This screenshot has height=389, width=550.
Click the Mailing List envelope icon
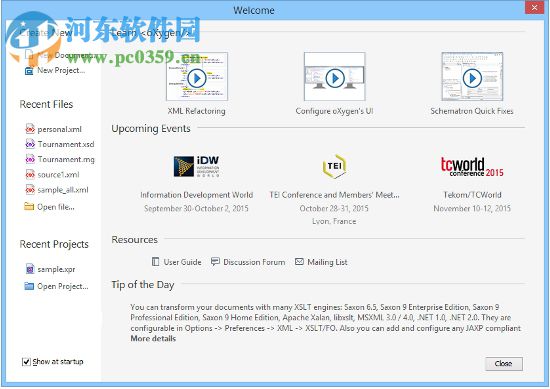coord(299,262)
